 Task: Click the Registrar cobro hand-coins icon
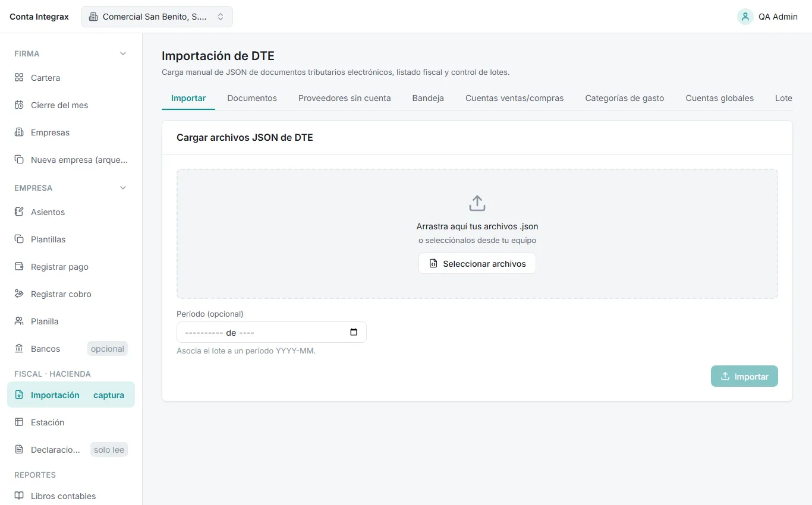tap(19, 294)
